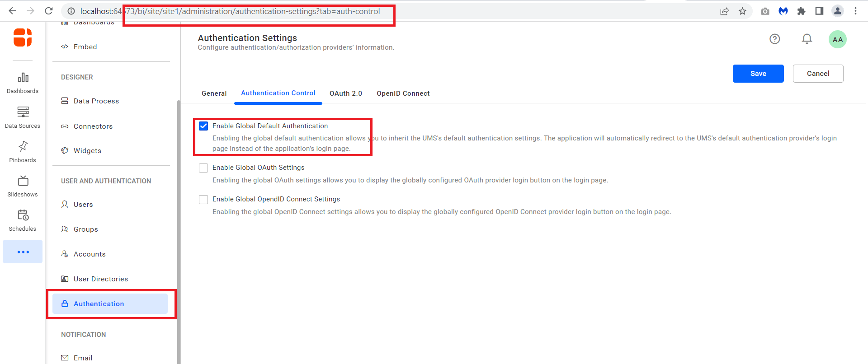Click the Authentication Settings heading
This screenshot has height=364, width=868.
[x=247, y=38]
